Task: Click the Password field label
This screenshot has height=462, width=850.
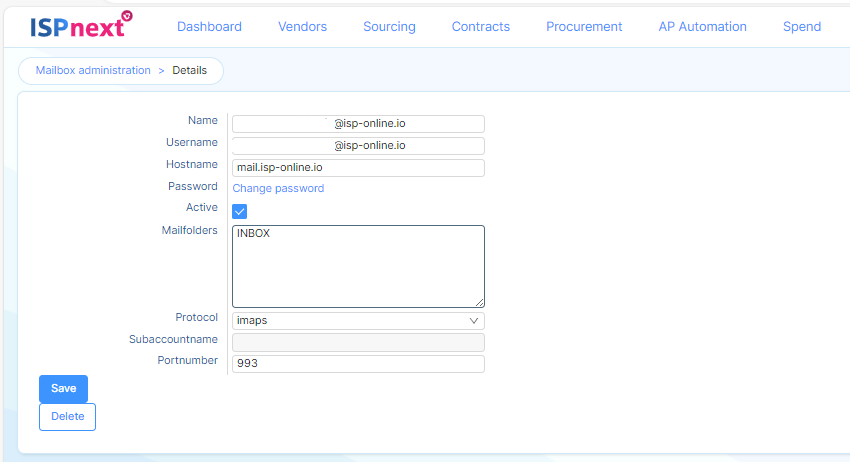Action: (x=193, y=186)
